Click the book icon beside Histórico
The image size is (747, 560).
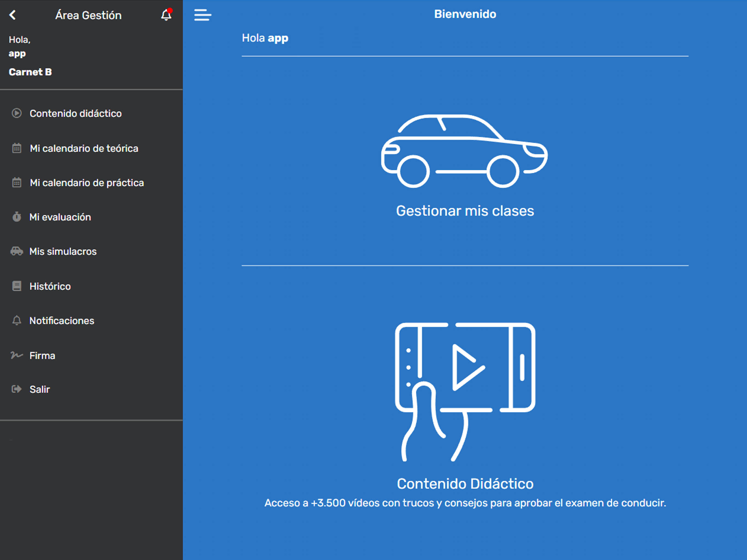[x=17, y=286]
